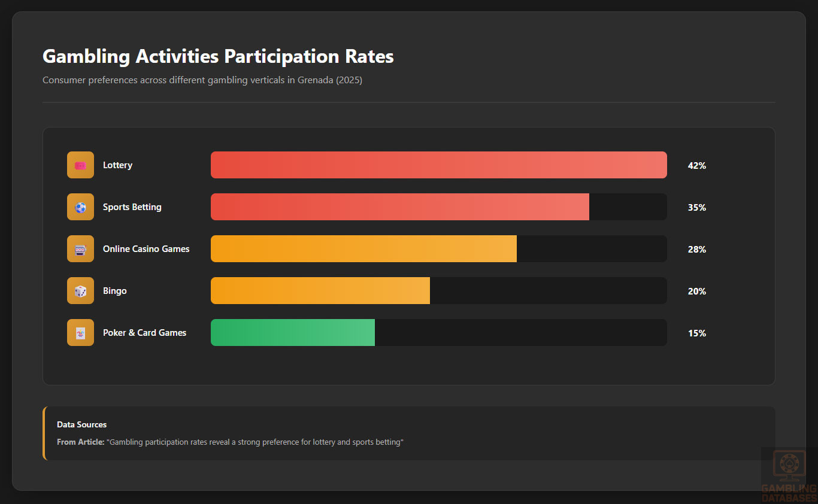Click the orange Online Casino Games bar
The image size is (818, 504).
pyautogui.click(x=363, y=249)
